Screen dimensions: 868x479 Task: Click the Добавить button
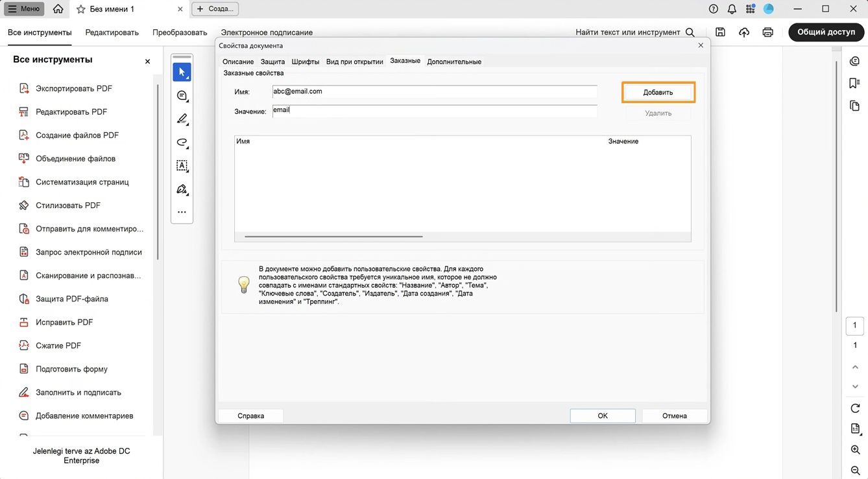pos(658,92)
